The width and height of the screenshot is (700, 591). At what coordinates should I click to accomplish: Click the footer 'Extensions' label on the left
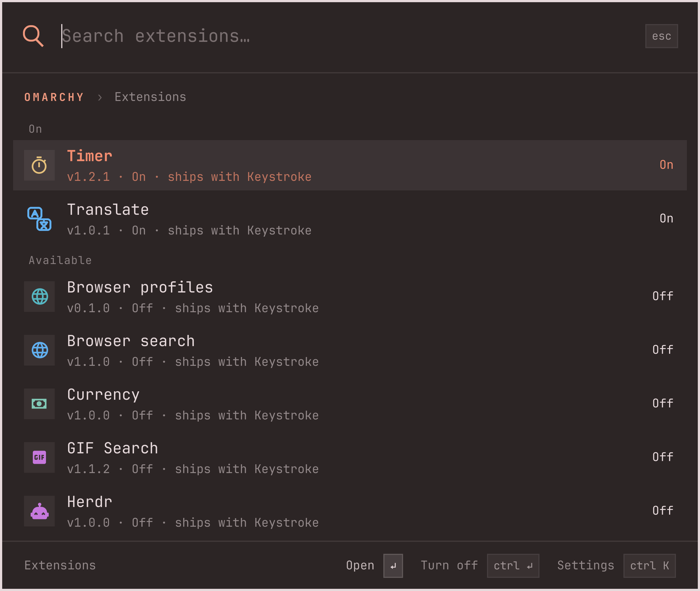coord(60,566)
